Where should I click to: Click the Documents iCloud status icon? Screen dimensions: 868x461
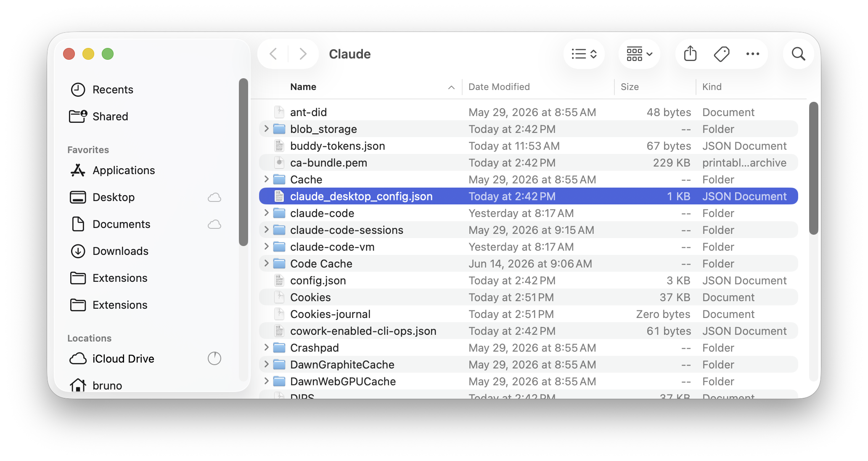pyautogui.click(x=214, y=224)
